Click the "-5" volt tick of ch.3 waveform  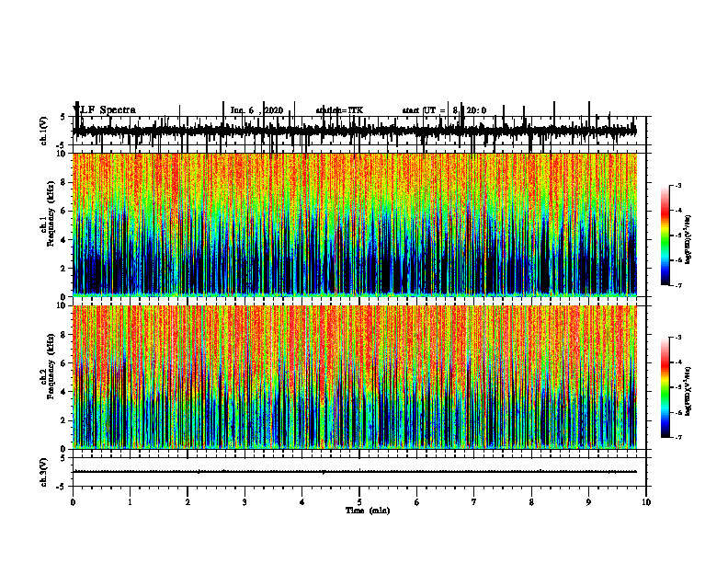click(62, 487)
